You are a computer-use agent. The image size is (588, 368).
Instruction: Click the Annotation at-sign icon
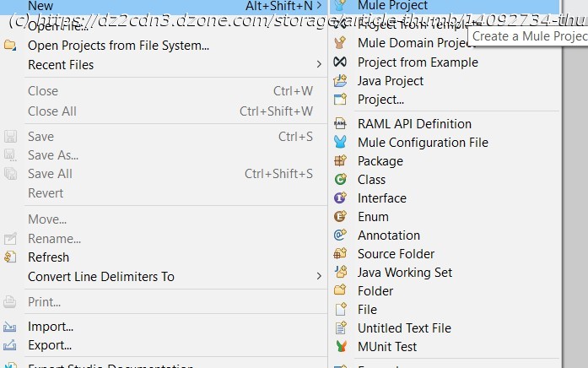(x=340, y=235)
